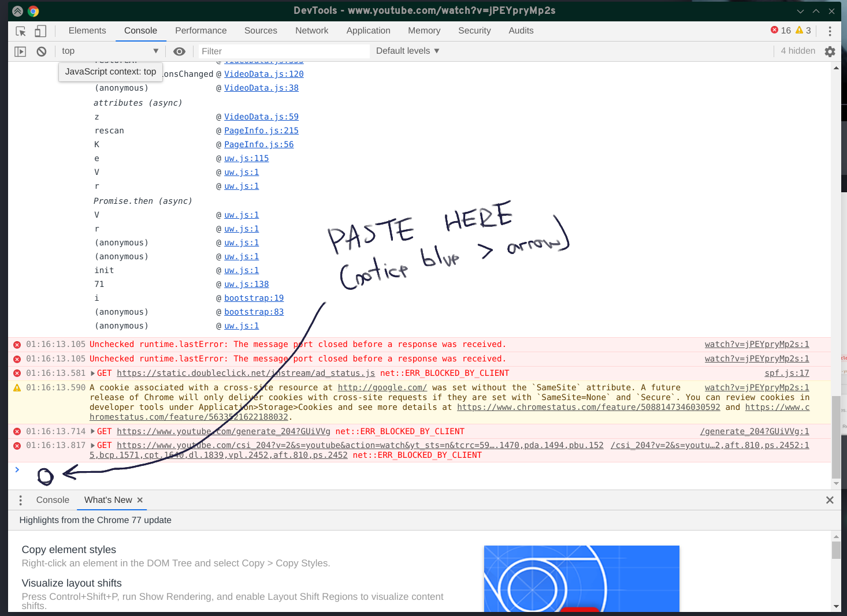847x616 pixels.
Task: Click the yellow warning count badge 3
Action: coord(803,31)
